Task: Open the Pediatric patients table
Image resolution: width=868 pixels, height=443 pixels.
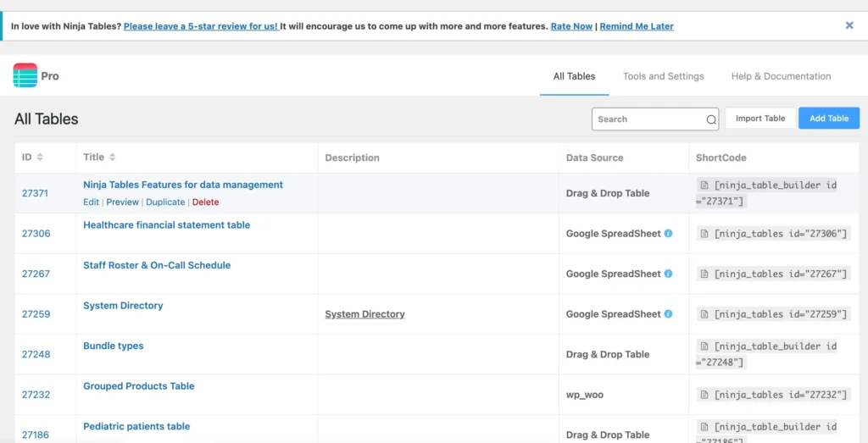Action: point(136,426)
